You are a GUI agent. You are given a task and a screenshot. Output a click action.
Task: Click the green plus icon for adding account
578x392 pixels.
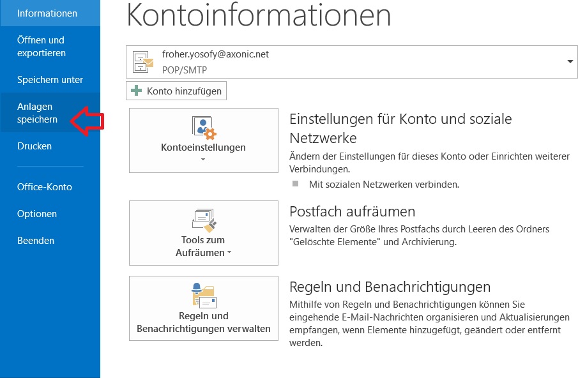137,91
